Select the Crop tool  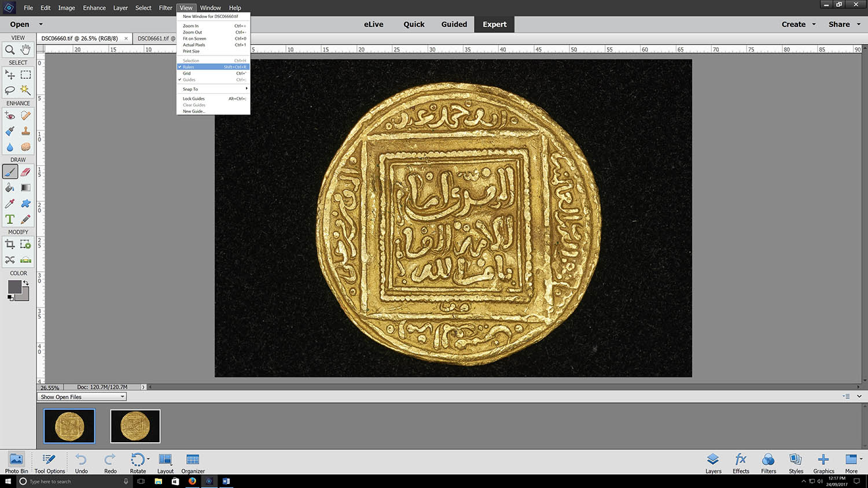10,244
